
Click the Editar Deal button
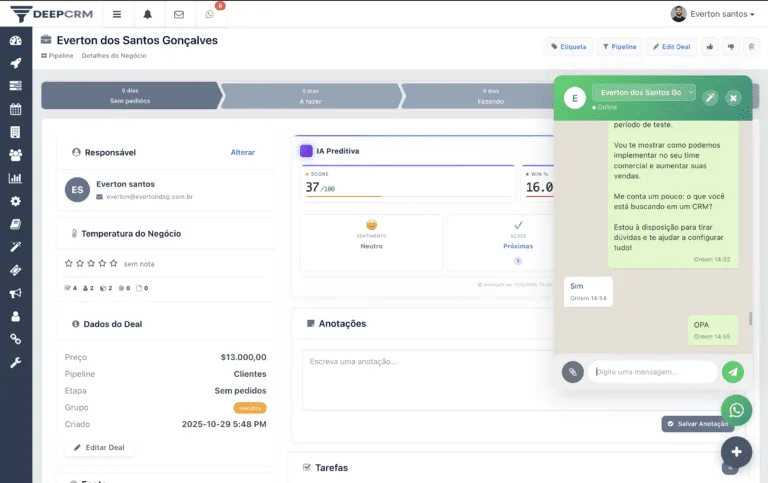pos(99,447)
